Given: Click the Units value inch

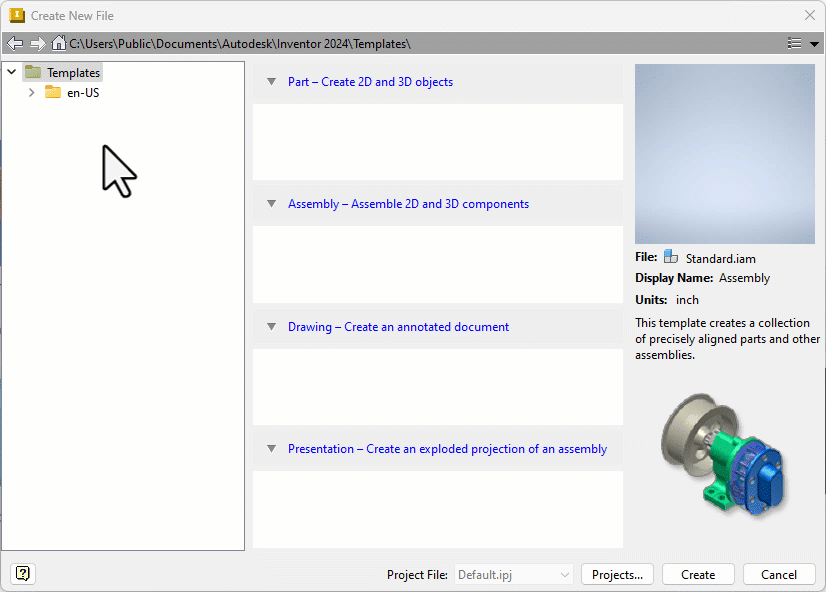Looking at the screenshot, I should 687,300.
